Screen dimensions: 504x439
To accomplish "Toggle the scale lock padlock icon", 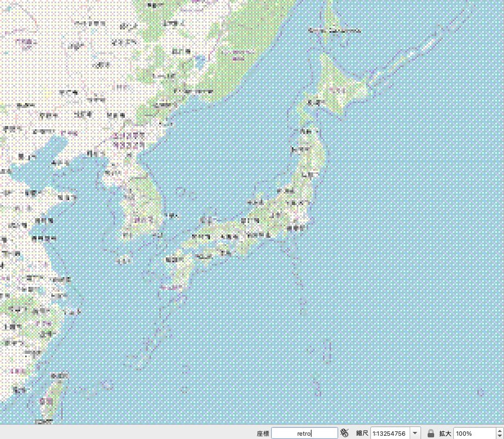I will click(431, 433).
